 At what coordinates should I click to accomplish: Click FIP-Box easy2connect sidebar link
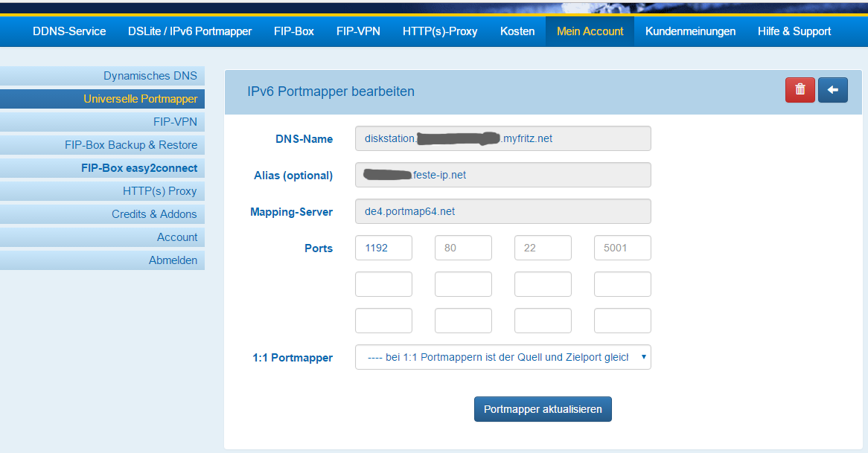point(139,168)
